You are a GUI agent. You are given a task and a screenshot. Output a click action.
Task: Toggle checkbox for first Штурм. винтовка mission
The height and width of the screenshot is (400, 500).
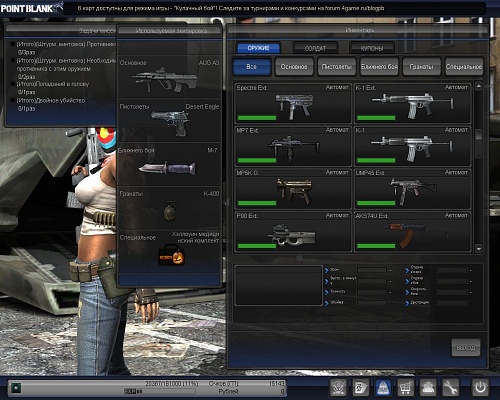[x=13, y=44]
